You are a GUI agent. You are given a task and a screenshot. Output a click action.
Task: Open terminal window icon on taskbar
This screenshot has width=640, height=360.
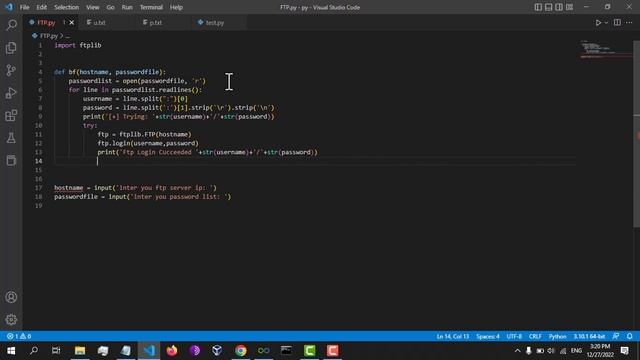coord(287,351)
